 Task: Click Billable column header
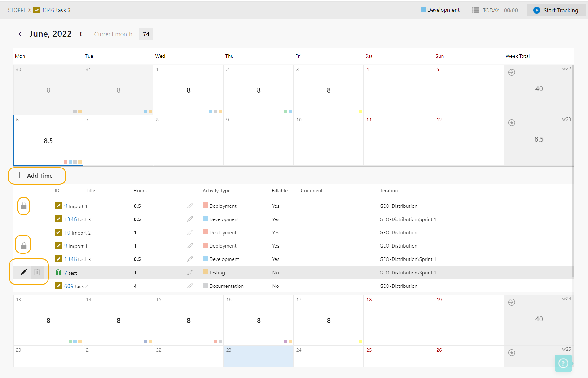(279, 190)
